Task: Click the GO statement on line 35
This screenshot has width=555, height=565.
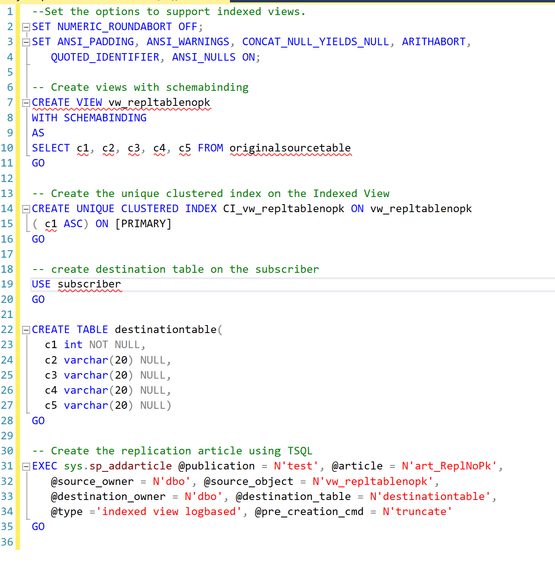Action: coord(38,527)
